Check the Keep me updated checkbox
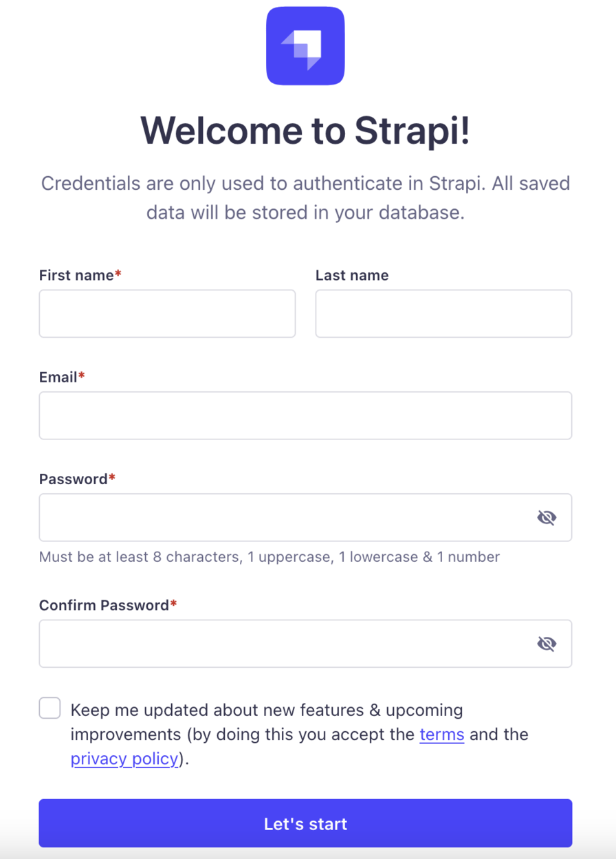 click(49, 708)
